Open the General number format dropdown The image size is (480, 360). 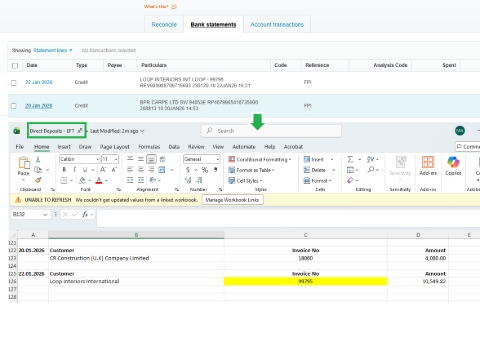217,159
